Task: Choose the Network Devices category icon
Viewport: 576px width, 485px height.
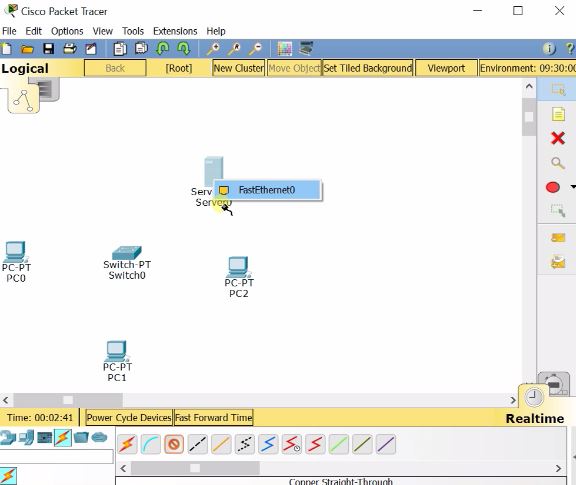Action: click(7, 438)
